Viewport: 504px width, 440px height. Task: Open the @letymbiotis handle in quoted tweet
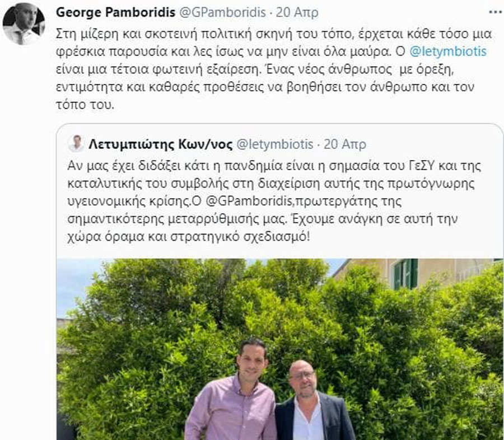[x=275, y=144]
